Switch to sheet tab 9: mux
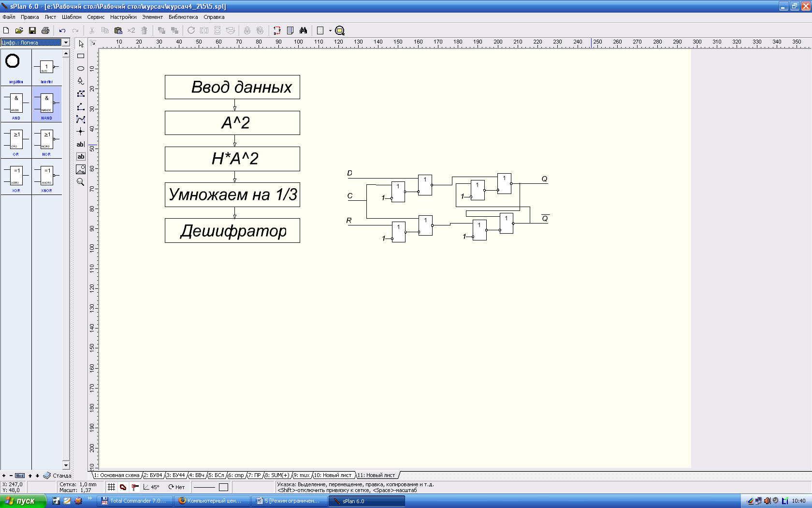 coord(302,475)
